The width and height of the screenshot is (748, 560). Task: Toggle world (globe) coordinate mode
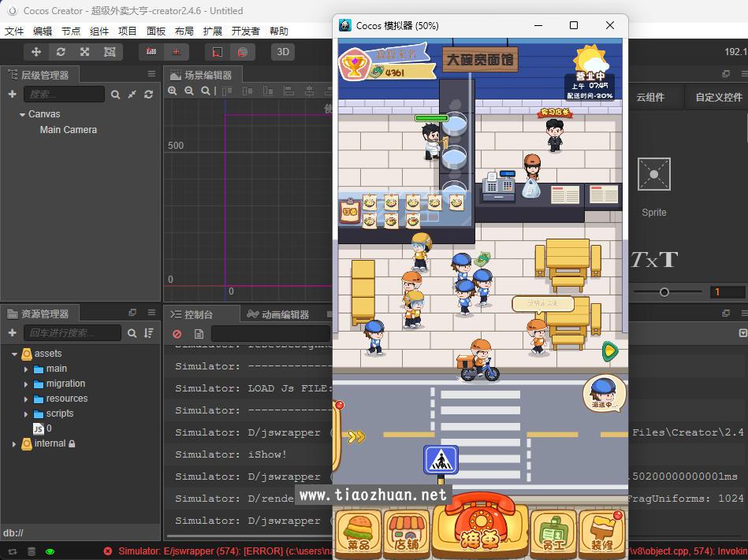pos(242,51)
